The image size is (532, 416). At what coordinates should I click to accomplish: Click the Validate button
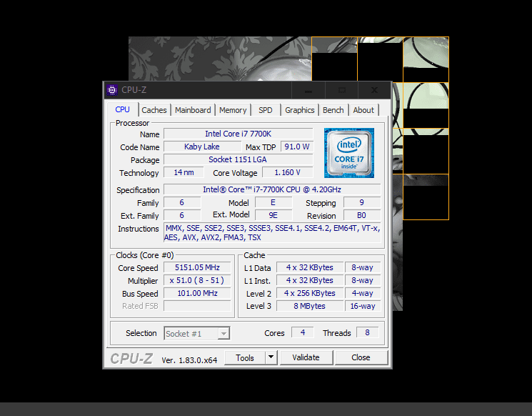coord(306,357)
